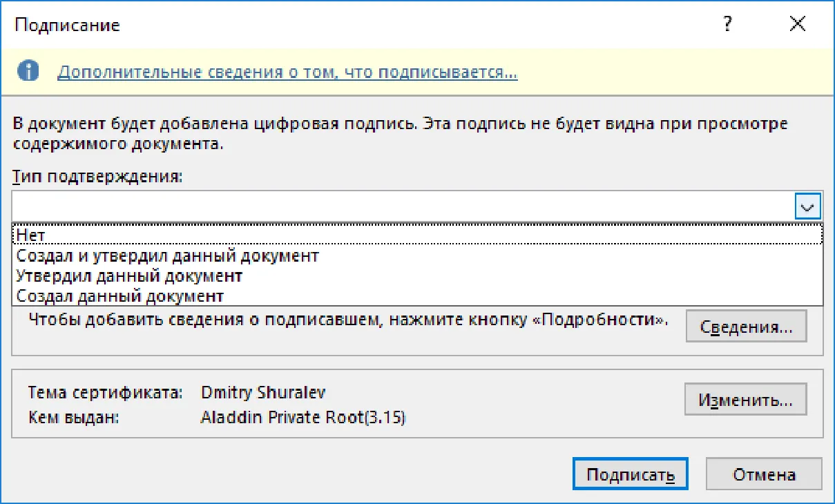Choose Создал и утвердил данный документ
The width and height of the screenshot is (835, 504).
(417, 255)
